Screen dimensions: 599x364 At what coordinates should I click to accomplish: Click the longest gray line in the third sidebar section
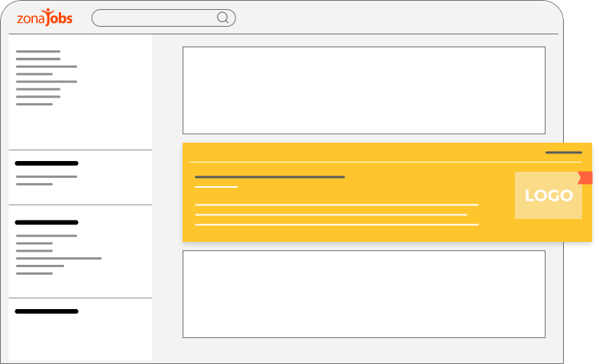click(x=59, y=258)
